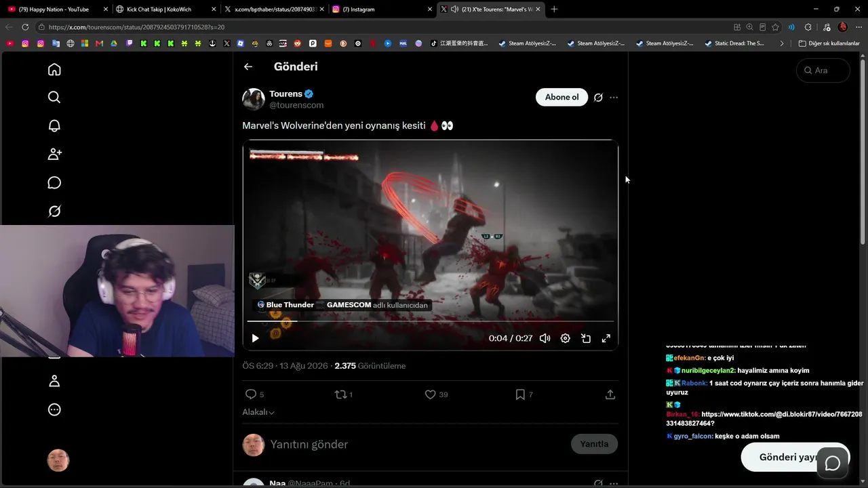The height and width of the screenshot is (488, 868).
Task: Open the floating messages chat button
Action: point(833,464)
